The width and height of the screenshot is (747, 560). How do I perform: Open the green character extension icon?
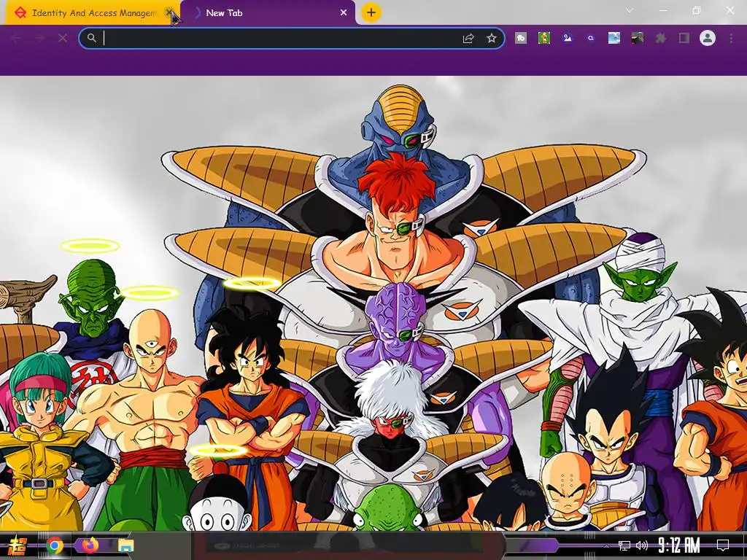click(x=544, y=38)
